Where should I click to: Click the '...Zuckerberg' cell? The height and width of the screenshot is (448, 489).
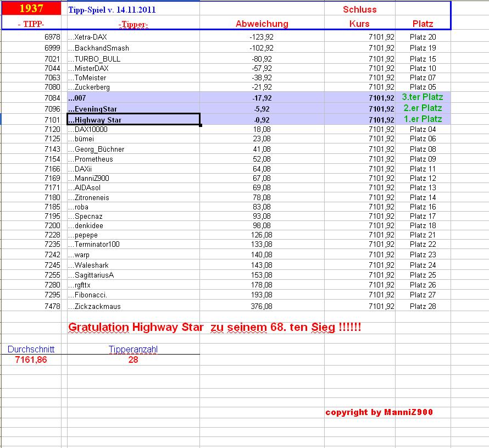point(134,87)
